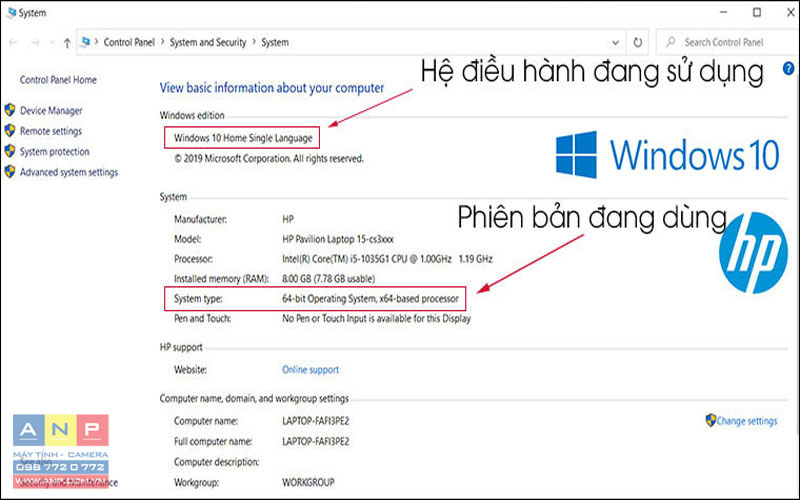Click the shield icon beside System protection
This screenshot has height=500, width=800.
10,151
